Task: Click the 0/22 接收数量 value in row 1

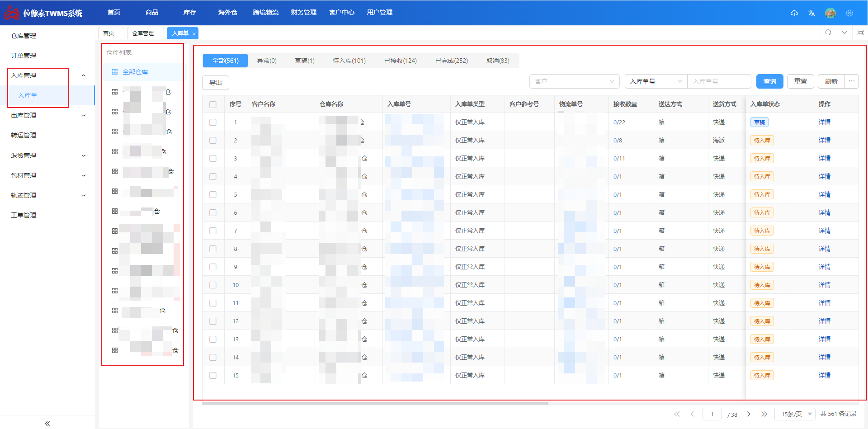Action: [619, 123]
